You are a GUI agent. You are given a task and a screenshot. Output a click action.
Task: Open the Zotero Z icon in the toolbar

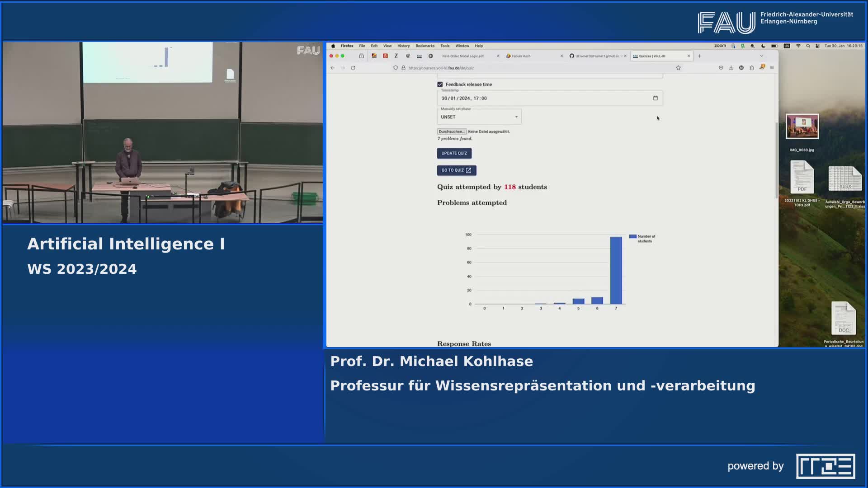[x=396, y=56]
